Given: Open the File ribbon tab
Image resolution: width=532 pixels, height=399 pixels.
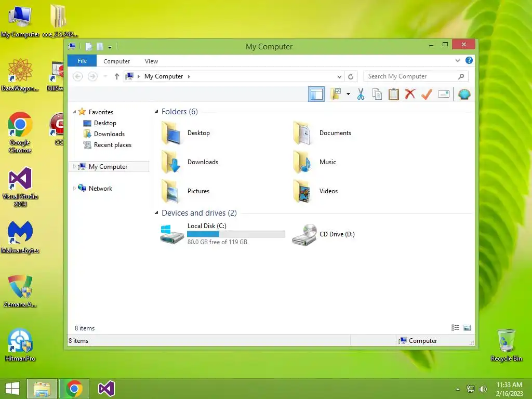Looking at the screenshot, I should pos(82,61).
